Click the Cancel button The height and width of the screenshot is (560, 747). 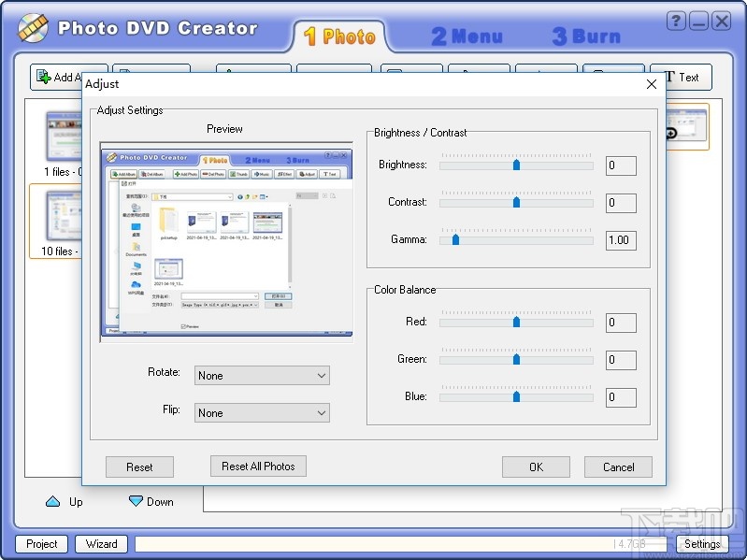point(618,467)
